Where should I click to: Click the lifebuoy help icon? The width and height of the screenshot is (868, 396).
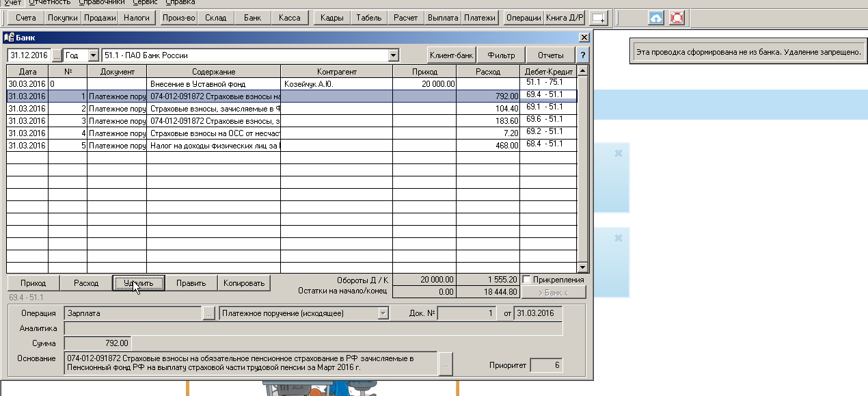(677, 18)
